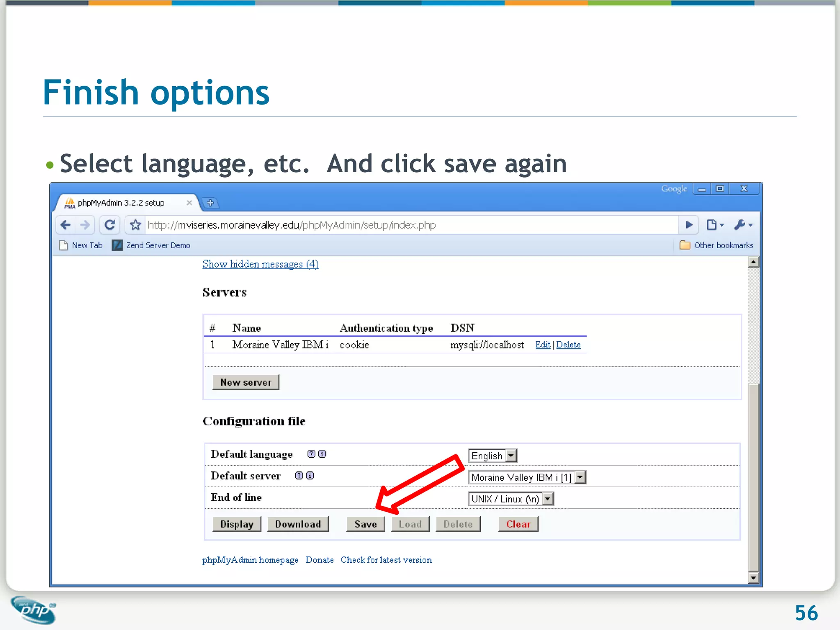Click the help icon beside Default server
840x630 pixels.
coord(299,475)
